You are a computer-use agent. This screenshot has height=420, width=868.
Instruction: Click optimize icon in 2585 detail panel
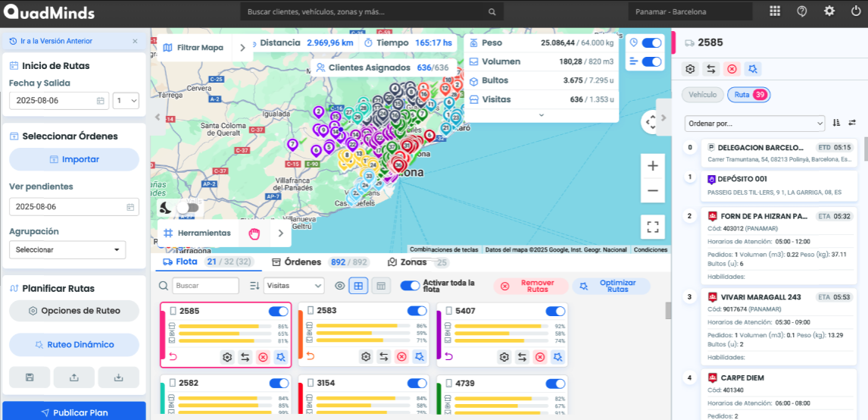pyautogui.click(x=753, y=69)
